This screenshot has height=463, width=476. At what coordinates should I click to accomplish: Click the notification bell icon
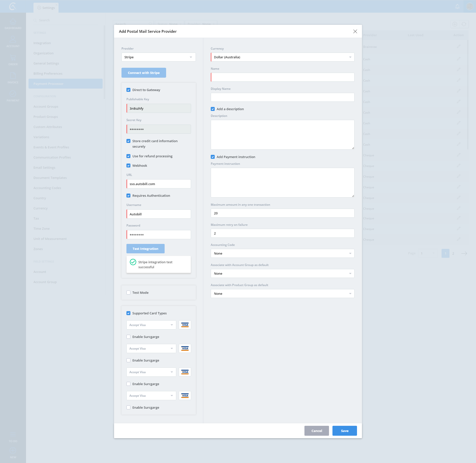pyautogui.click(x=457, y=7)
